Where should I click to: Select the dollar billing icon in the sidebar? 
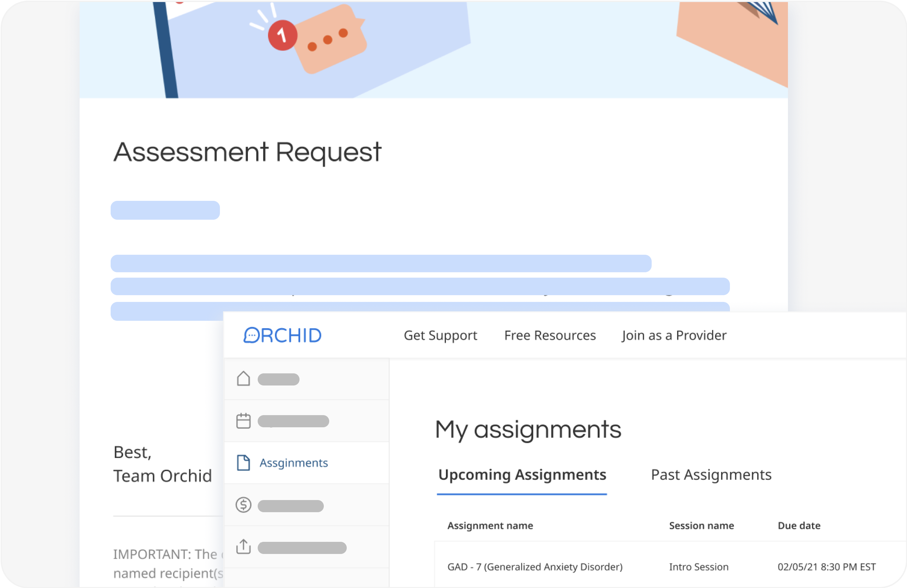[x=244, y=505]
